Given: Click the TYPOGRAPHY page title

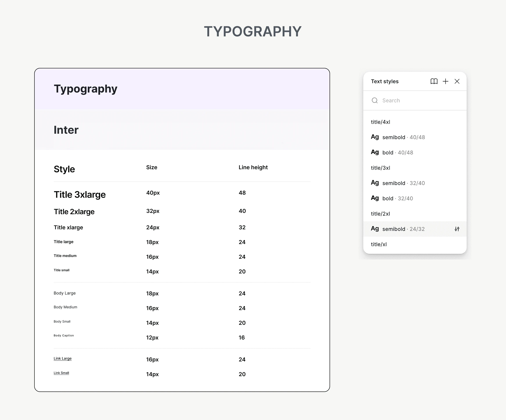Looking at the screenshot, I should click(x=253, y=31).
